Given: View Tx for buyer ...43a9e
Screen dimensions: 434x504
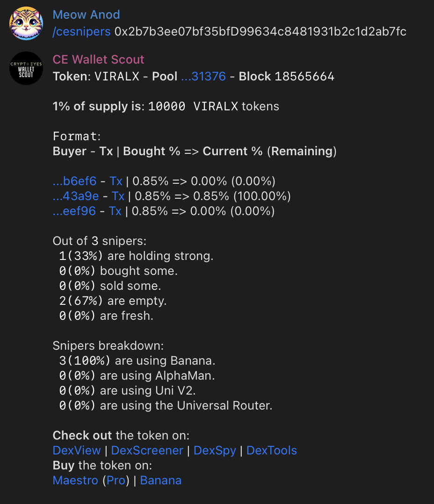Looking at the screenshot, I should click(x=118, y=196).
